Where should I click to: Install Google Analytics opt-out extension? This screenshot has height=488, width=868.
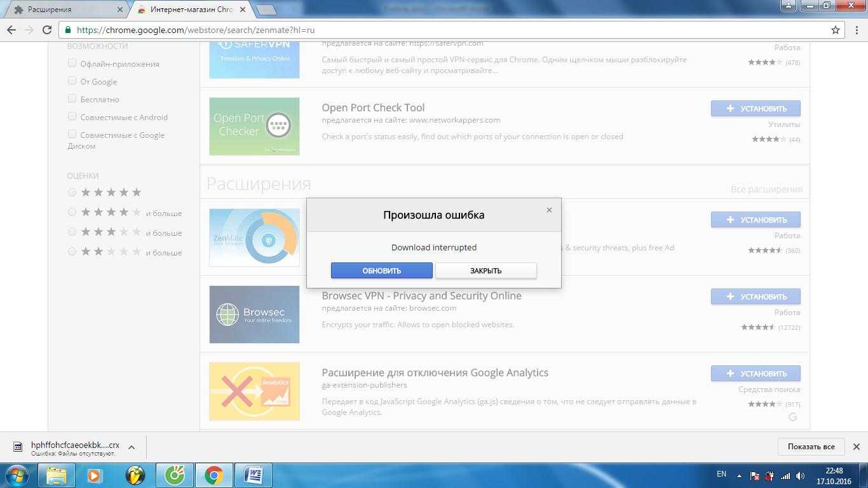(x=756, y=374)
